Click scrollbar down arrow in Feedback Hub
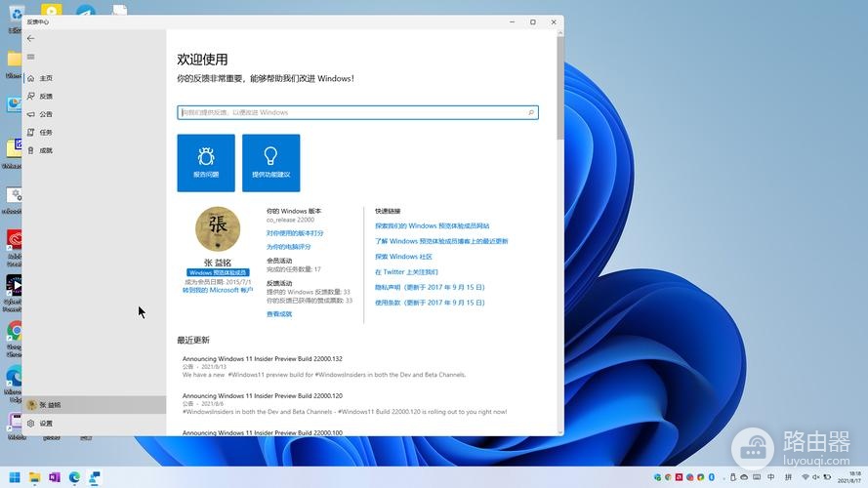 tap(560, 432)
